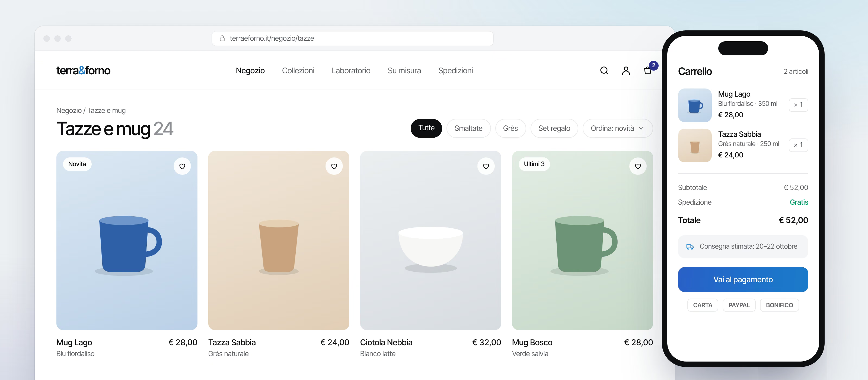
Task: Click the Negozio breadcrumb link
Action: (69, 110)
